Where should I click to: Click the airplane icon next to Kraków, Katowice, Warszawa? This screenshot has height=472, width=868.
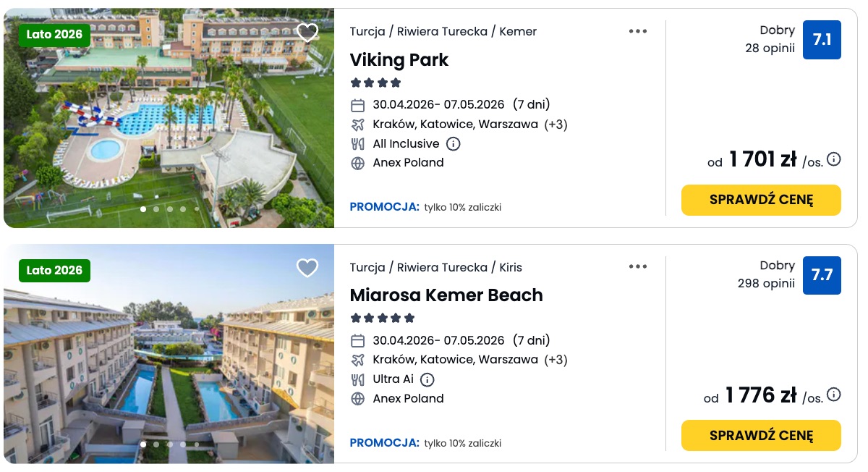point(357,125)
